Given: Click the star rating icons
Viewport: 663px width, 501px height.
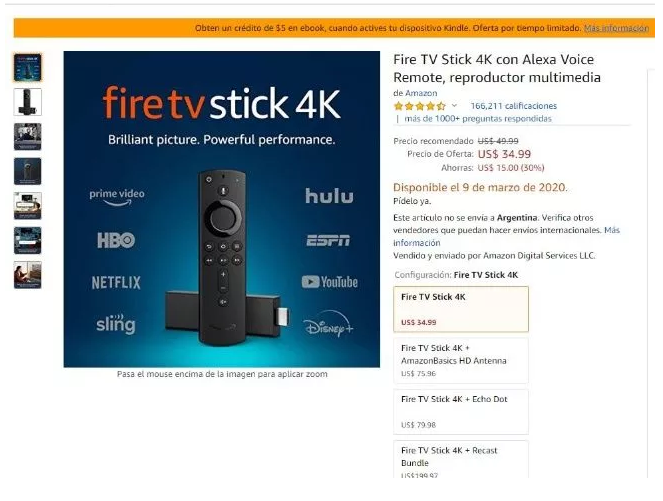Looking at the screenshot, I should [x=419, y=106].
